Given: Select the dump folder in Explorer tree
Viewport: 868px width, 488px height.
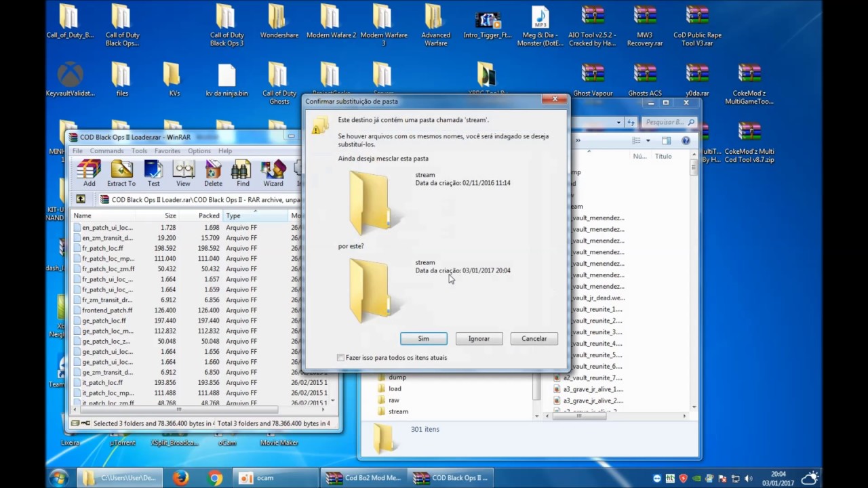Looking at the screenshot, I should (x=397, y=377).
